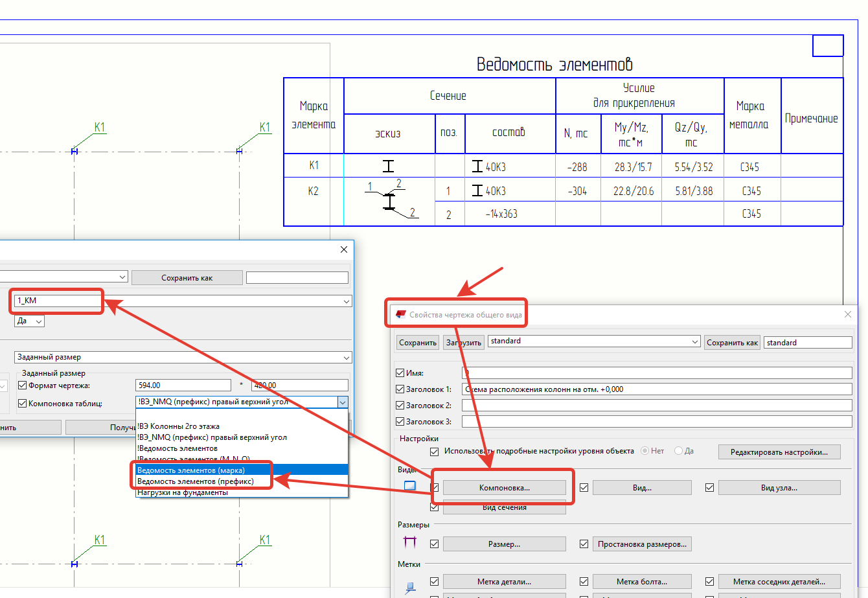Click the Метки mark section icon
The height and width of the screenshot is (598, 868).
[x=409, y=587]
